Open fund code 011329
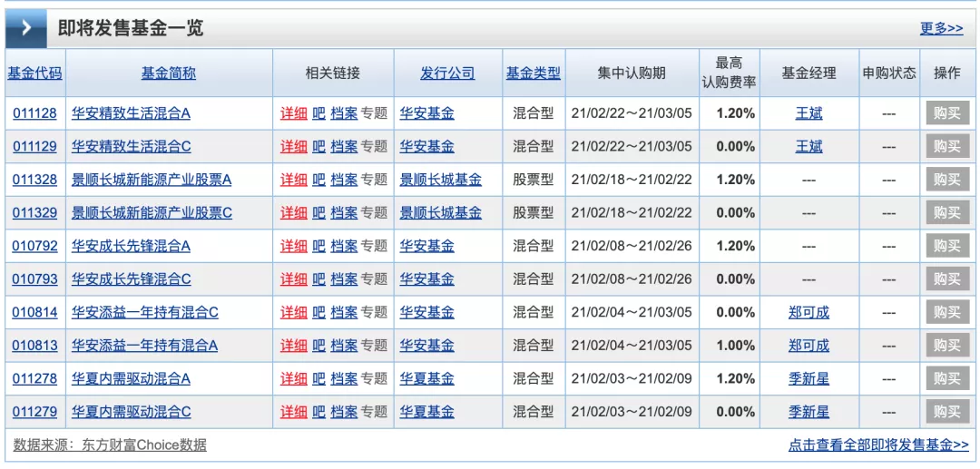 pyautogui.click(x=34, y=213)
